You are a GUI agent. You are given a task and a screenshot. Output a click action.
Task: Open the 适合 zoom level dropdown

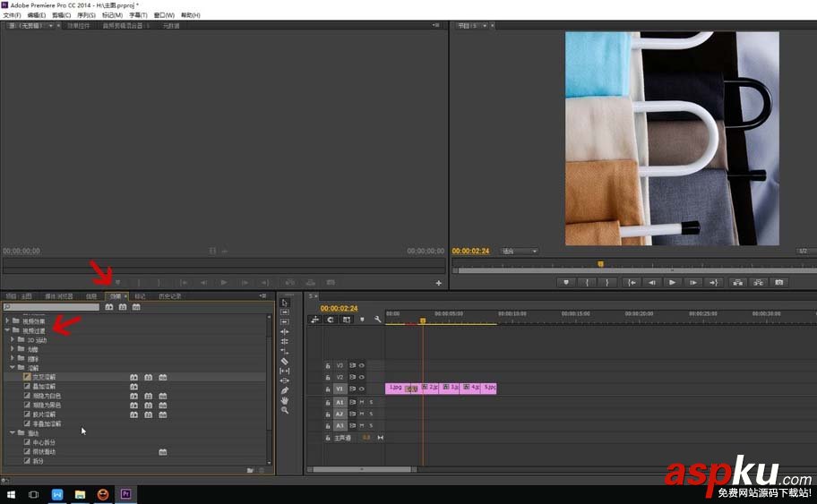[519, 252]
